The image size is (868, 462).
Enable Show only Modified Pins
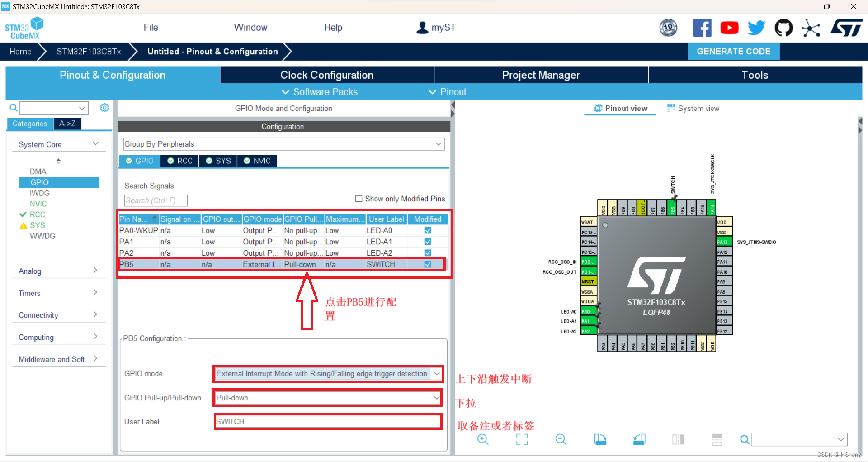coord(359,199)
